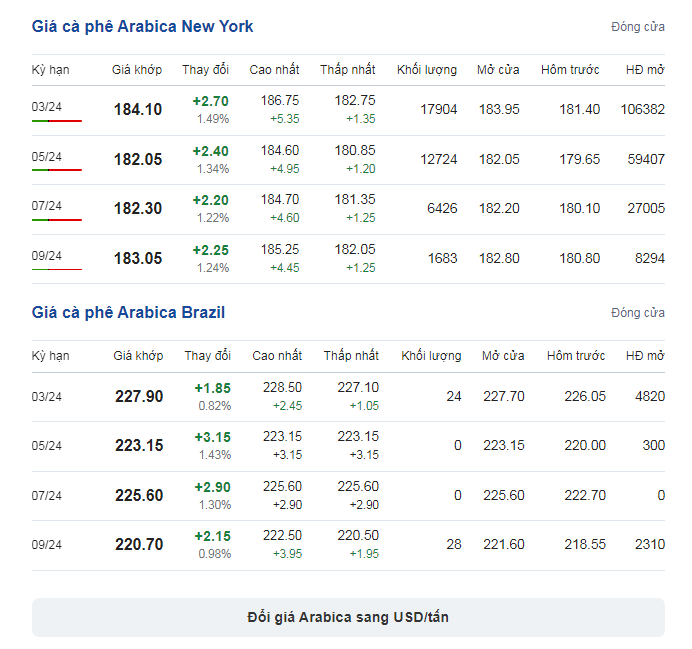Click the HĐ mở header in Brazil table

pyautogui.click(x=645, y=356)
